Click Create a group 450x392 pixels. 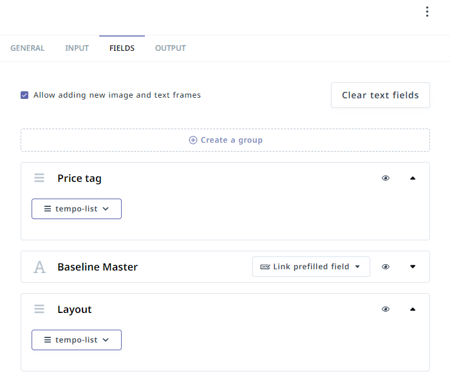[x=225, y=140]
